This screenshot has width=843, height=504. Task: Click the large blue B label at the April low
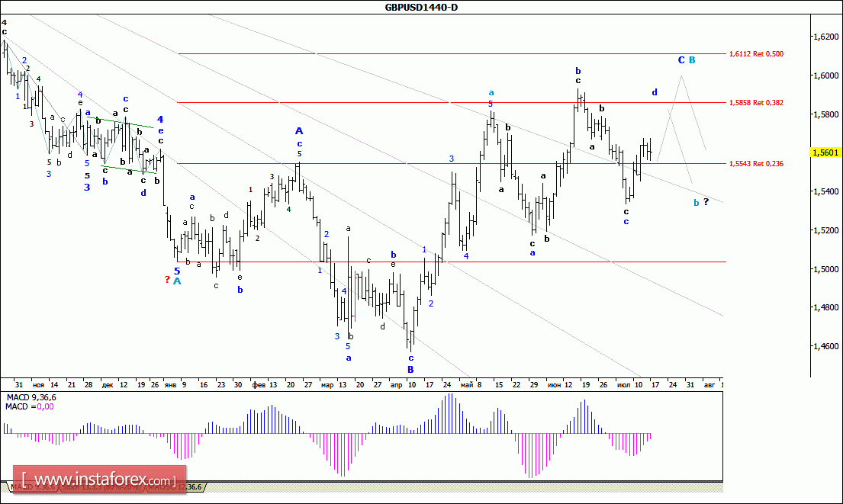coord(410,370)
